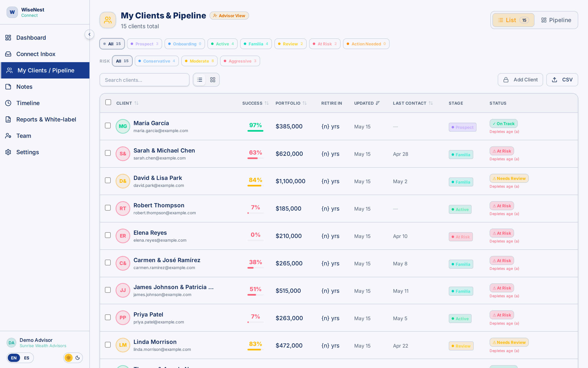Select the list layout icon
This screenshot has height=368, width=588.
(200, 80)
